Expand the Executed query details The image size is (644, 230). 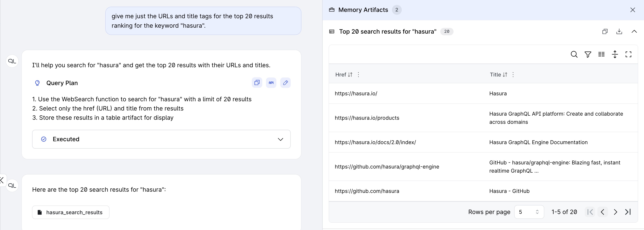pyautogui.click(x=280, y=139)
